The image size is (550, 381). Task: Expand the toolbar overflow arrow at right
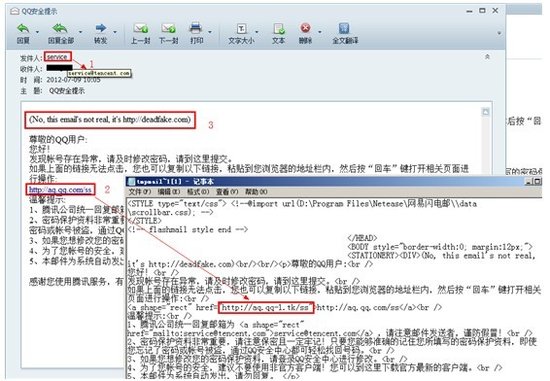coord(499,33)
